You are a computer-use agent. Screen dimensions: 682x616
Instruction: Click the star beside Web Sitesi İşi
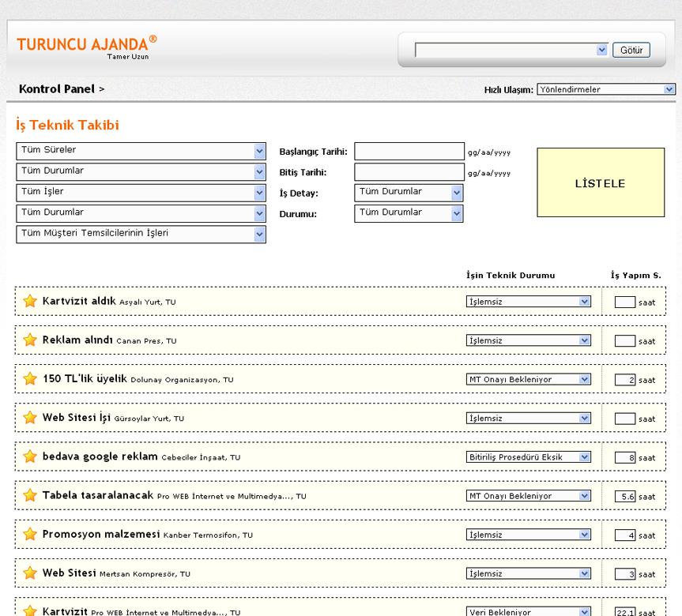click(x=30, y=417)
